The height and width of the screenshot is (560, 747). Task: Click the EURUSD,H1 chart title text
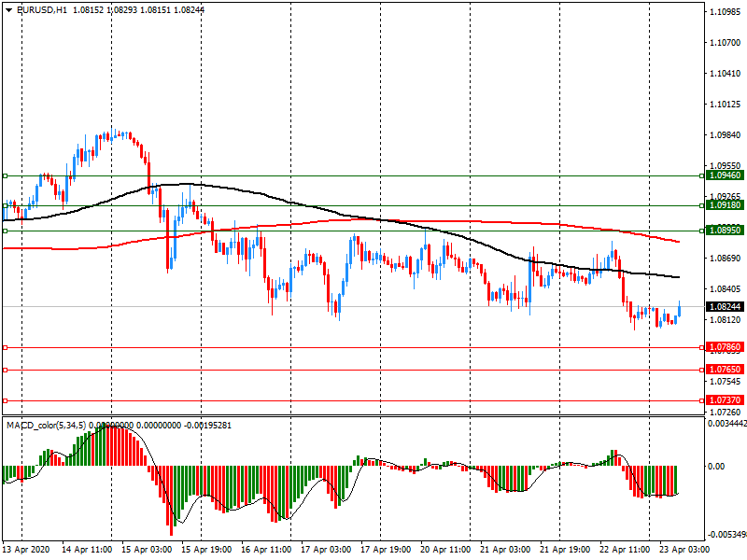[x=42, y=10]
